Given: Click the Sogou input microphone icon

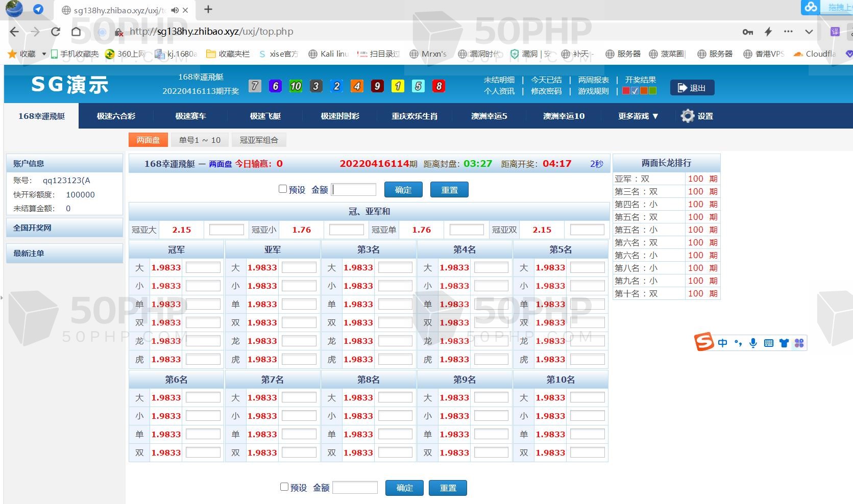Looking at the screenshot, I should pos(753,343).
